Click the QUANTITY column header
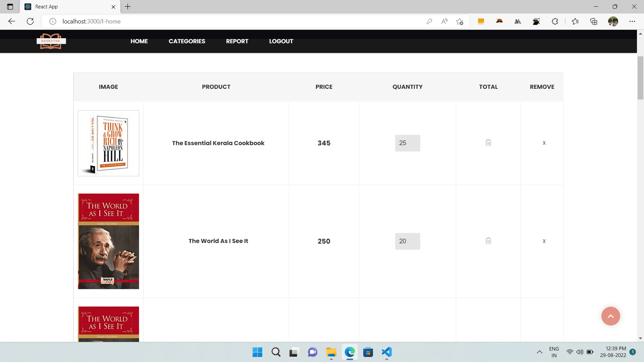 click(x=408, y=87)
